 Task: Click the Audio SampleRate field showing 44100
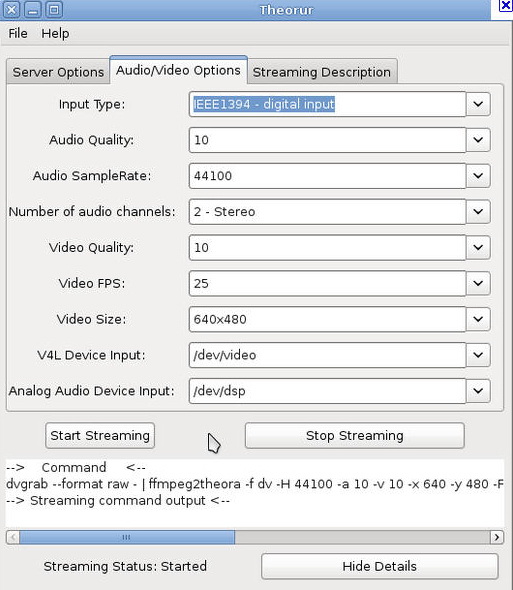pyautogui.click(x=327, y=176)
